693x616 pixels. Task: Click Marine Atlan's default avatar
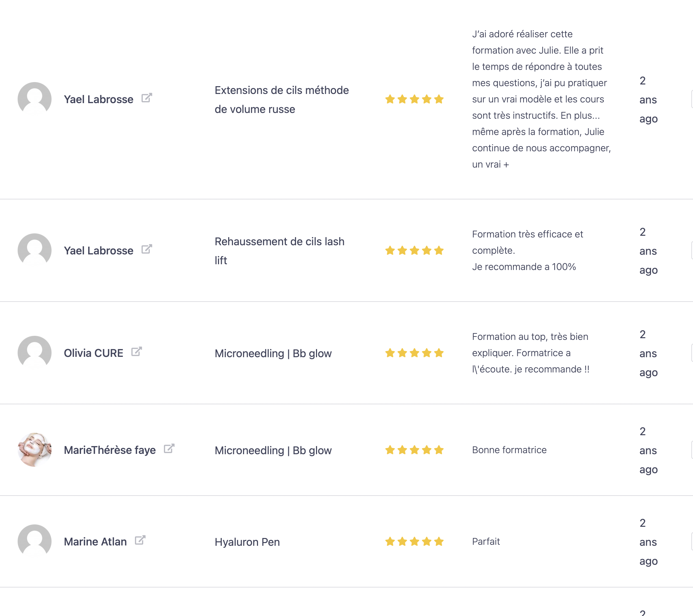35,541
